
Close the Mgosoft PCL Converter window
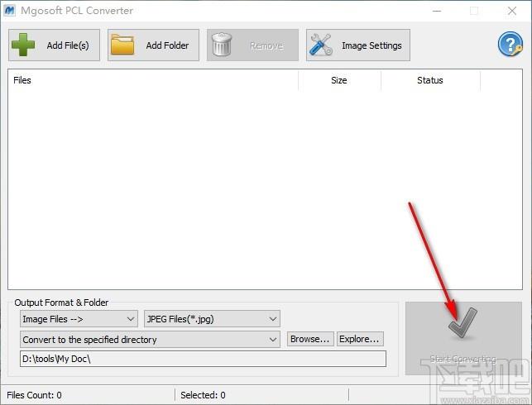coord(512,11)
